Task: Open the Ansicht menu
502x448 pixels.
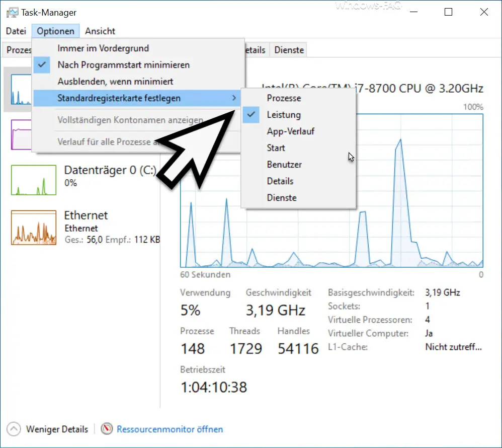Action: (100, 31)
